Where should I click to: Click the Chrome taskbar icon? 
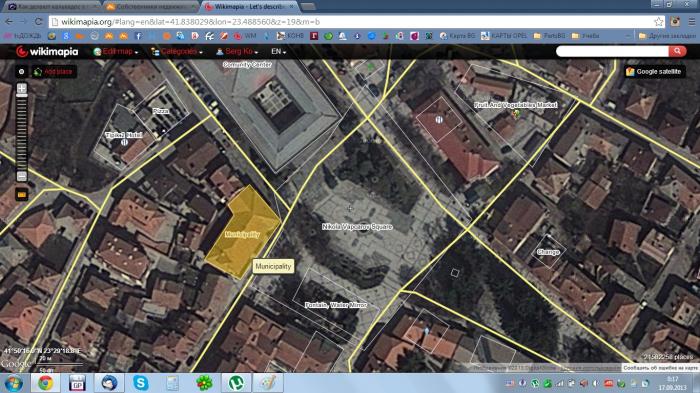click(45, 383)
